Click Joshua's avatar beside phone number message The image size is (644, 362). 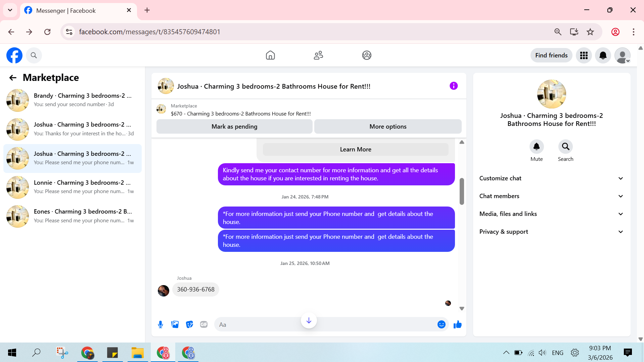click(x=164, y=290)
